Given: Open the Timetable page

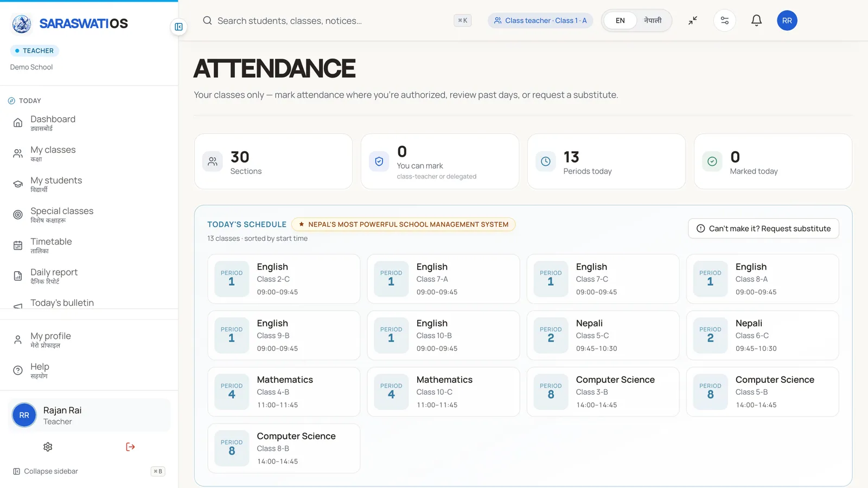Looking at the screenshot, I should (x=89, y=245).
